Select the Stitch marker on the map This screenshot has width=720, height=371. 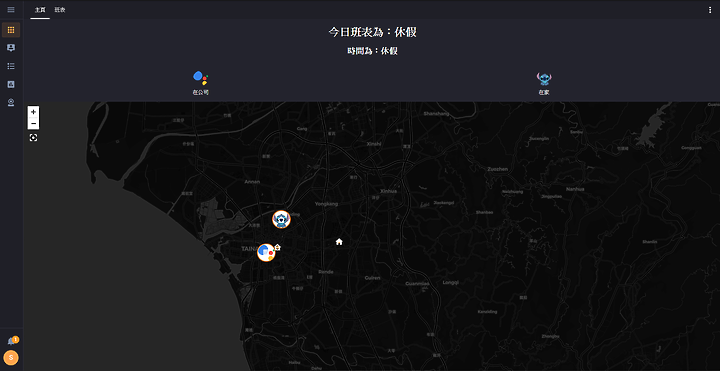click(281, 219)
